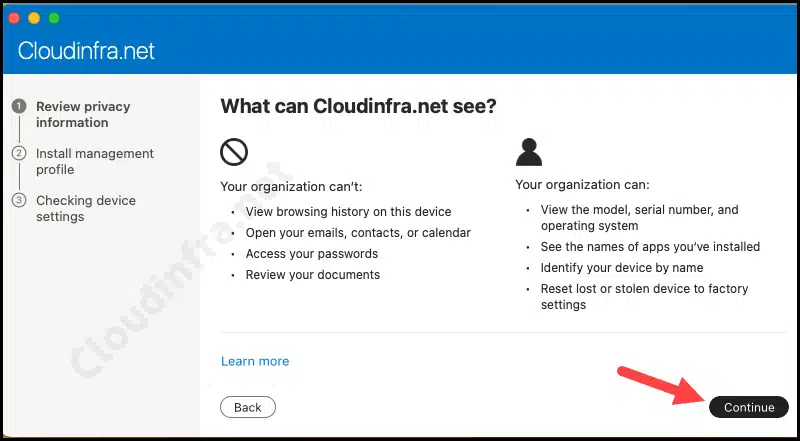
Task: Select 'Identify your device by name' item
Action: point(622,267)
